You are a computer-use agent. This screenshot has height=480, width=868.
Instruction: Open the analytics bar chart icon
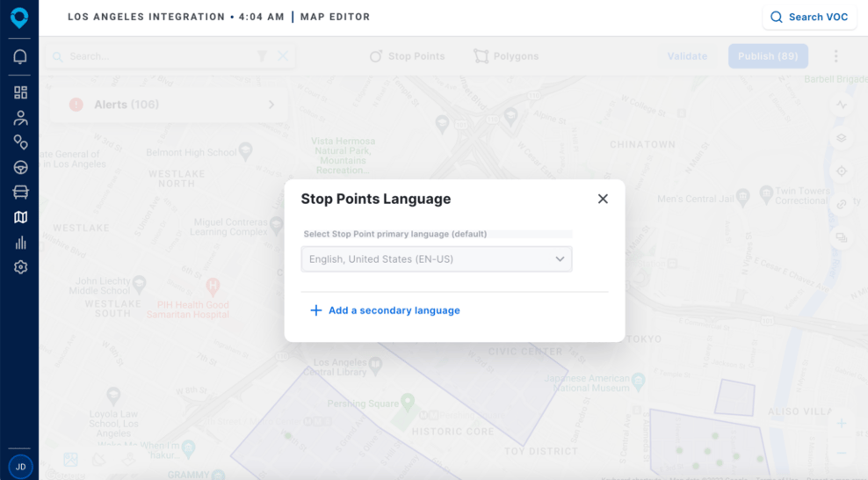(x=20, y=243)
